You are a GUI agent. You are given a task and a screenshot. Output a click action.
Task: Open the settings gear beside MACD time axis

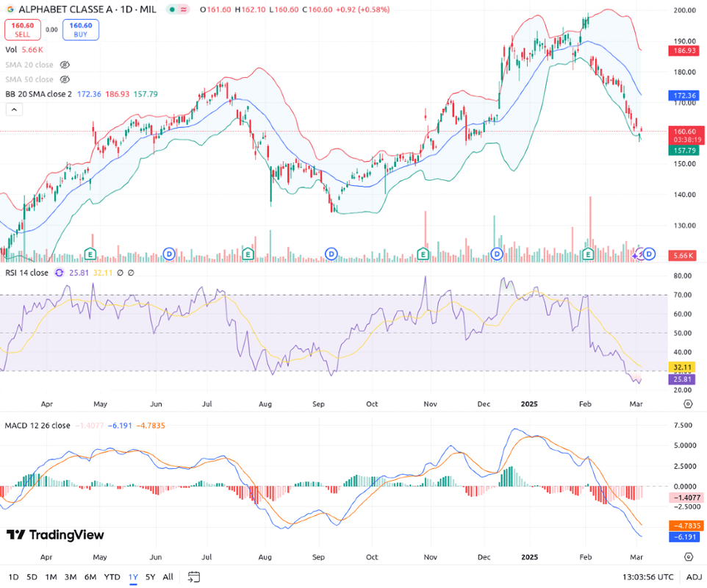click(688, 557)
